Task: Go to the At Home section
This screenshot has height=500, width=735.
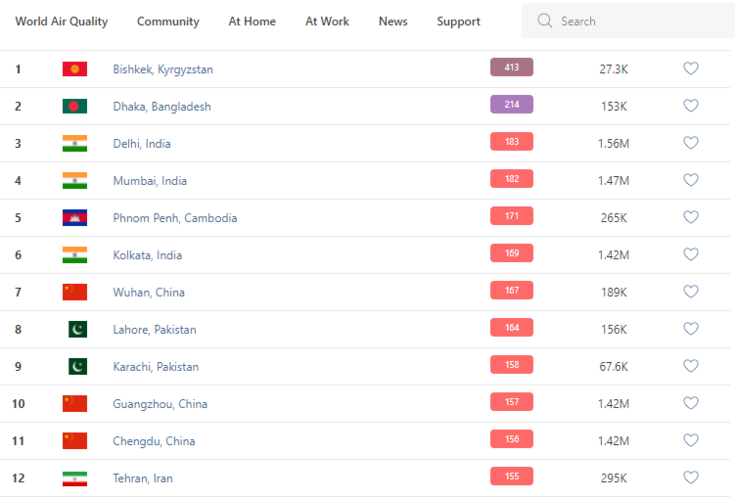Action: [x=252, y=21]
